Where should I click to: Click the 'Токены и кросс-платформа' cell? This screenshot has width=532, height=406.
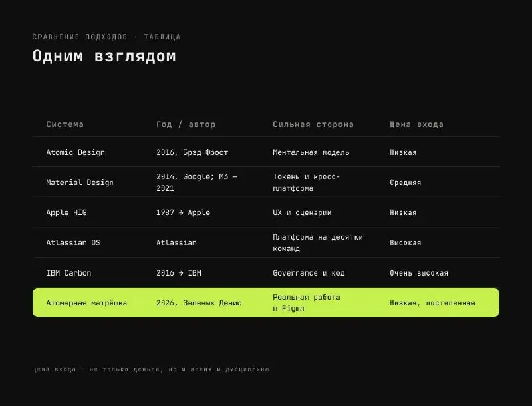click(306, 182)
